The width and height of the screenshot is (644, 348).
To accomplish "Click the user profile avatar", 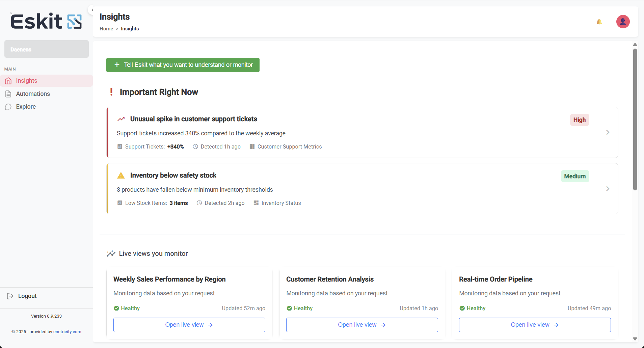I will tap(623, 21).
